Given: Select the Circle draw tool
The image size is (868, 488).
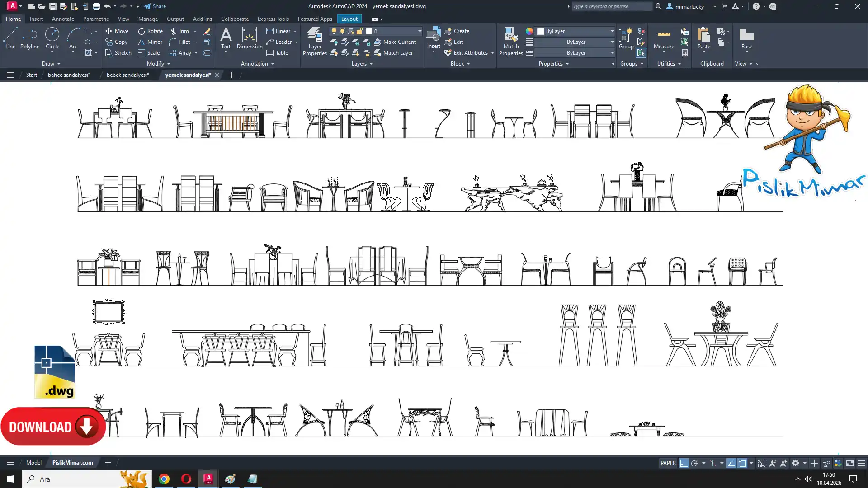Looking at the screenshot, I should (52, 38).
